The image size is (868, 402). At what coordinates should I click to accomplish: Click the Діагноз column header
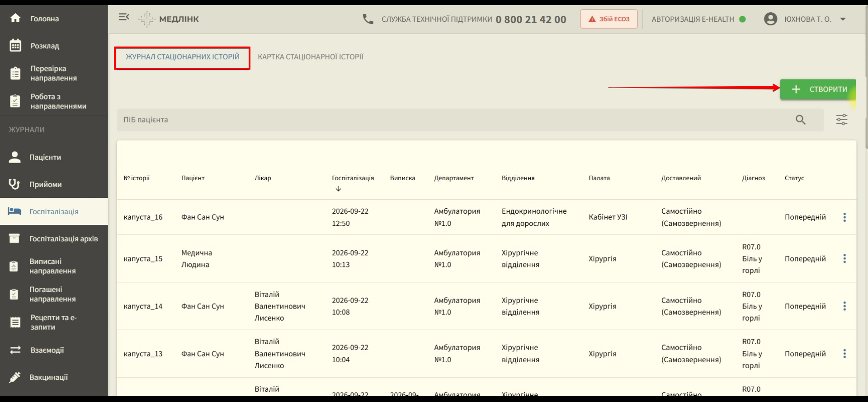[x=753, y=178]
